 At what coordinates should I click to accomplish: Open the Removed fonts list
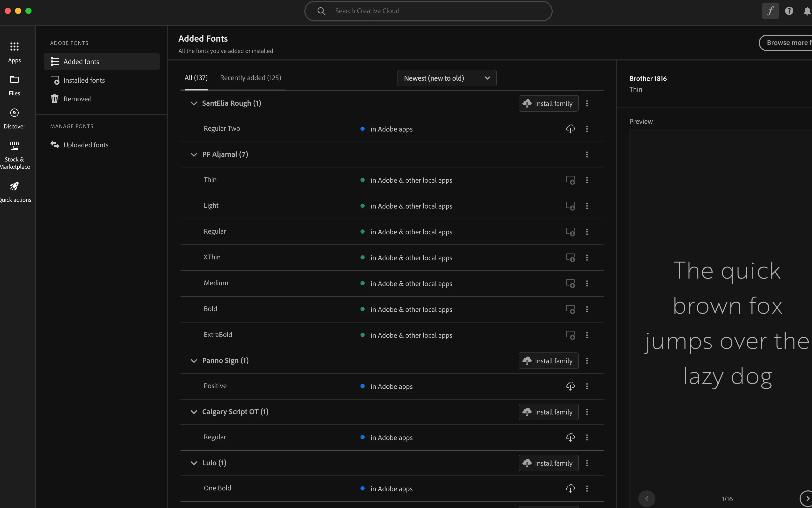[77, 99]
